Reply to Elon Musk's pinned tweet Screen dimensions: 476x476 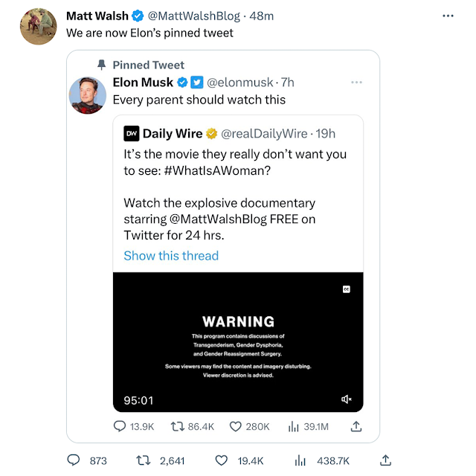point(120,427)
